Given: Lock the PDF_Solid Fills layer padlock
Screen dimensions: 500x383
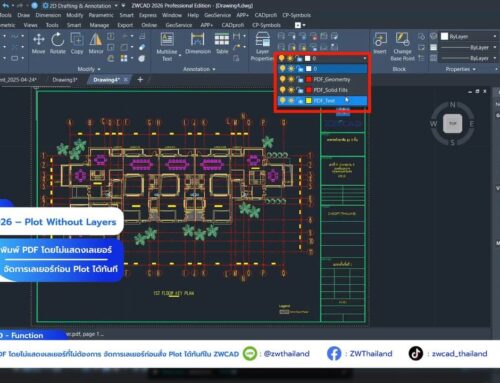Looking at the screenshot, I should (300, 90).
